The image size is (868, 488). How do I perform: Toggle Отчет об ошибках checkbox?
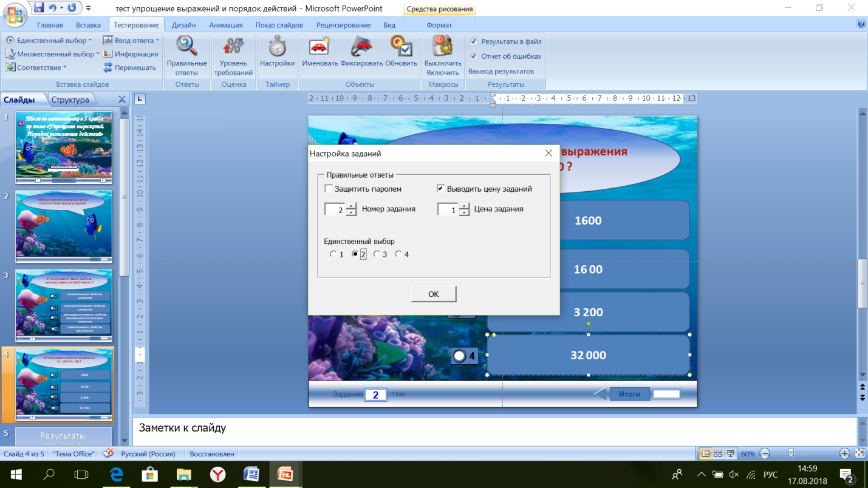tap(474, 56)
